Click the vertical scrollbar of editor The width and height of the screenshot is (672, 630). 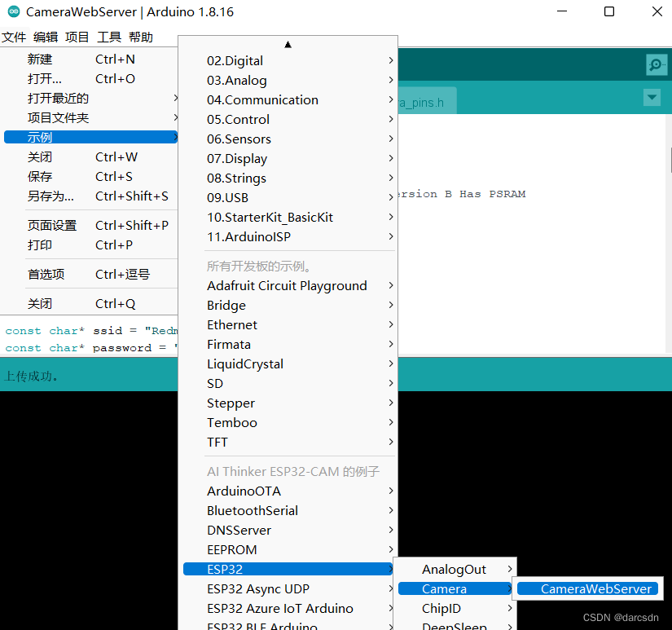coord(670,234)
